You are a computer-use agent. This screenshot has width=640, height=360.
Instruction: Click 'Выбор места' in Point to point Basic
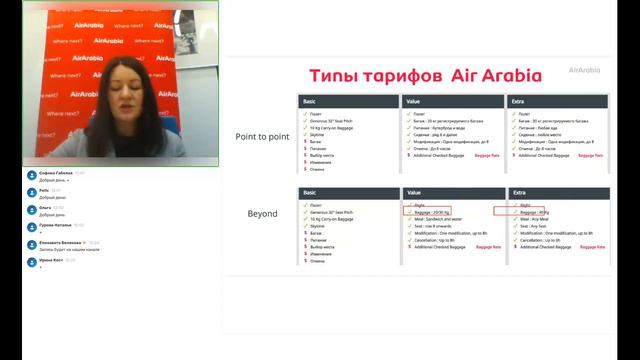[322, 156]
